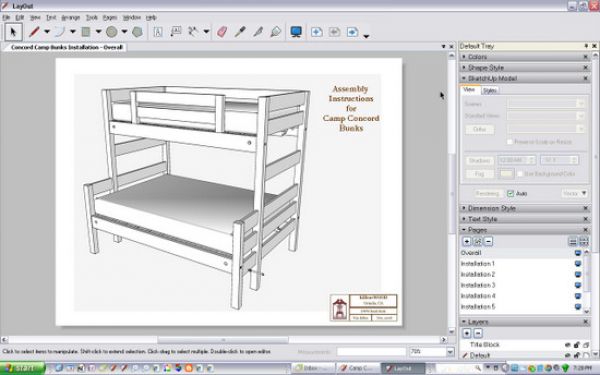Add a page using toolbar icon
Viewport: 600px width, 375px height.
click(x=316, y=32)
